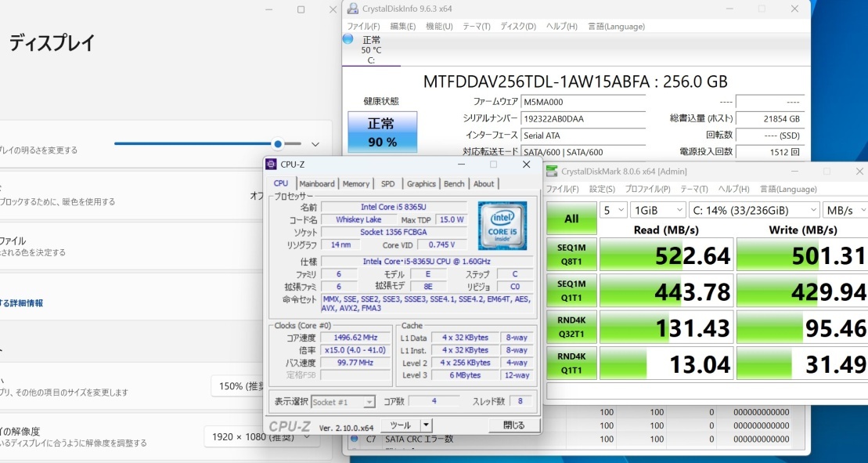Open 言語(Language) menu in CrystalDiskMark
The image size is (868, 463).
(x=788, y=190)
